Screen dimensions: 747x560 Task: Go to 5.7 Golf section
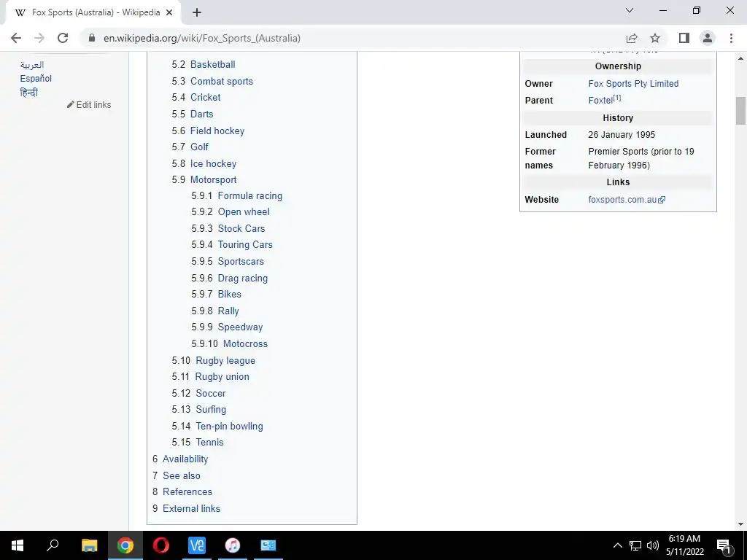point(199,147)
